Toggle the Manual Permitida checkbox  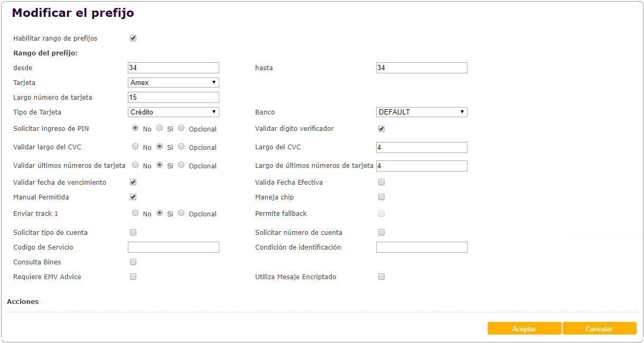click(x=133, y=197)
